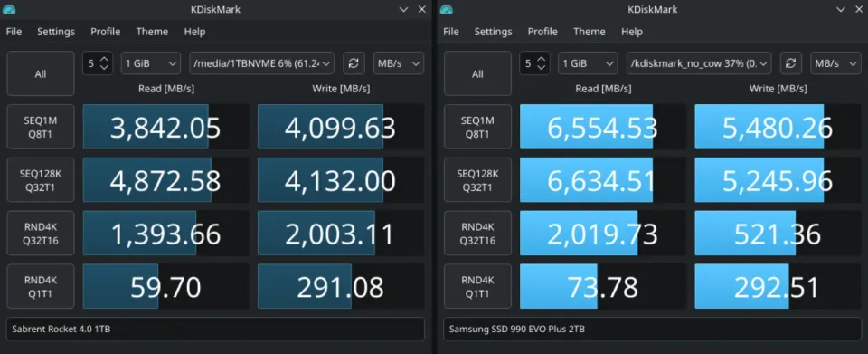Refresh the storage list in the Sabrent window
Viewport: 868px width, 354px height.
[354, 63]
